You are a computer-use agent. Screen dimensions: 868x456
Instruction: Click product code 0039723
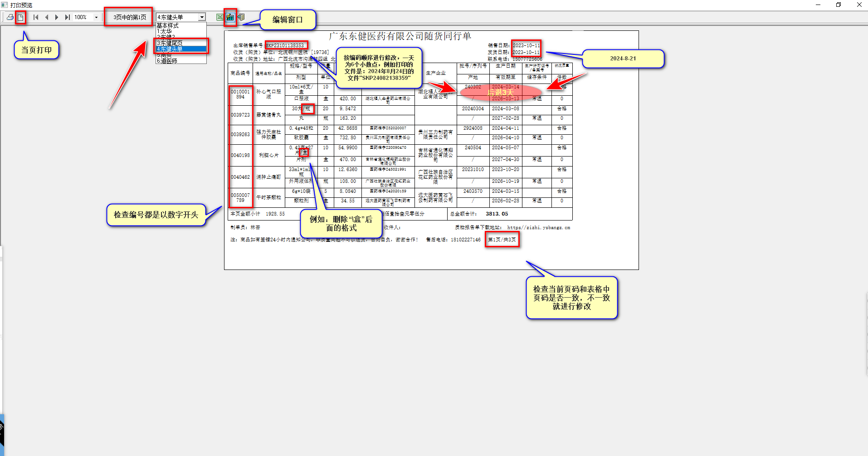click(x=240, y=115)
